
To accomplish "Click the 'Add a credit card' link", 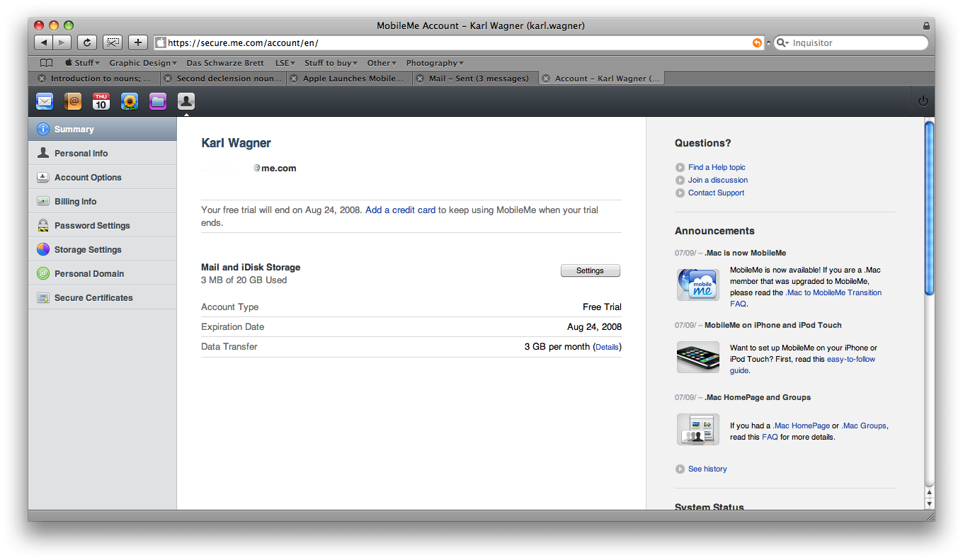I will (x=400, y=210).
